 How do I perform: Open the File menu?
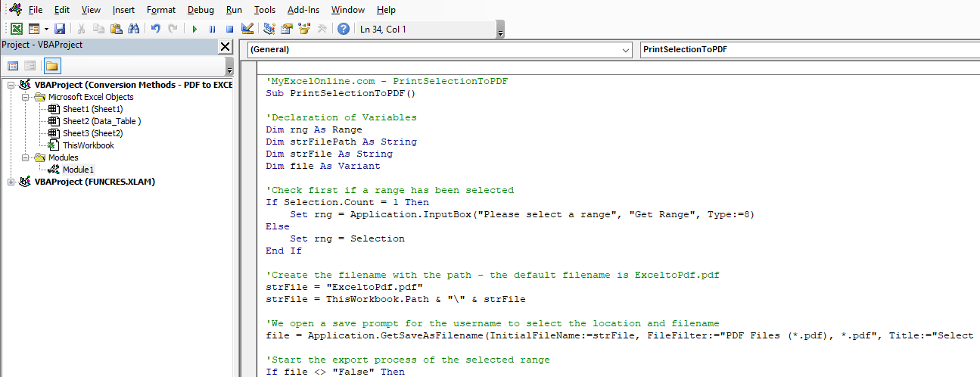(x=36, y=10)
